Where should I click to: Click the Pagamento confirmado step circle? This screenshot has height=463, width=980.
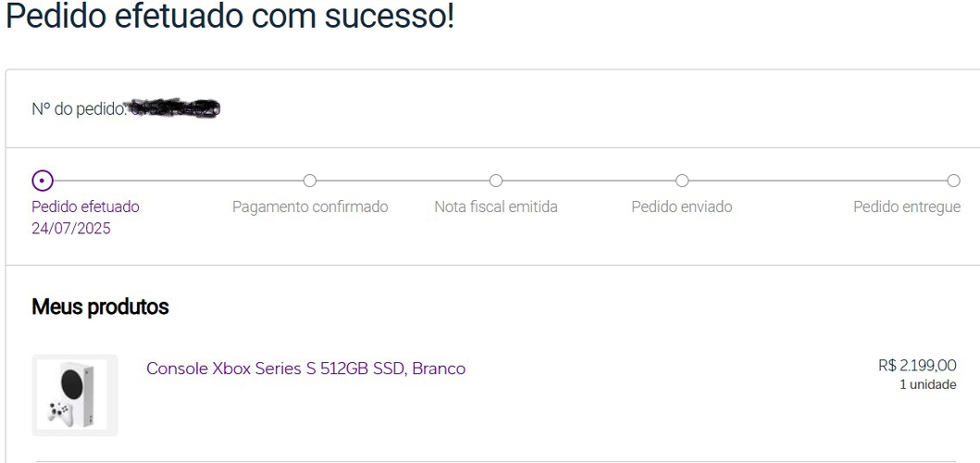click(x=310, y=180)
